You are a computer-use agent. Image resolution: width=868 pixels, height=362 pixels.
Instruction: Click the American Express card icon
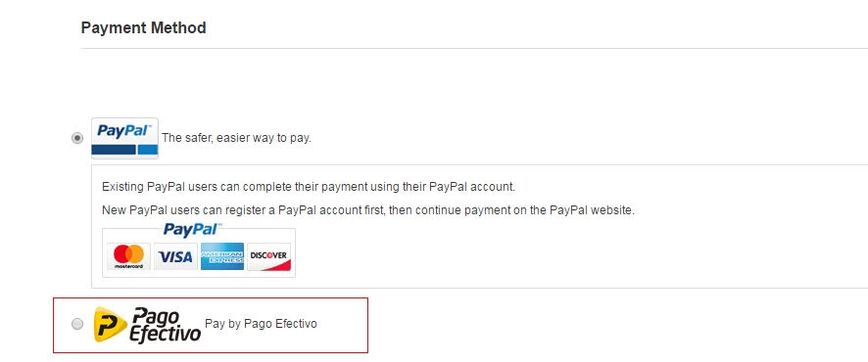tap(222, 256)
